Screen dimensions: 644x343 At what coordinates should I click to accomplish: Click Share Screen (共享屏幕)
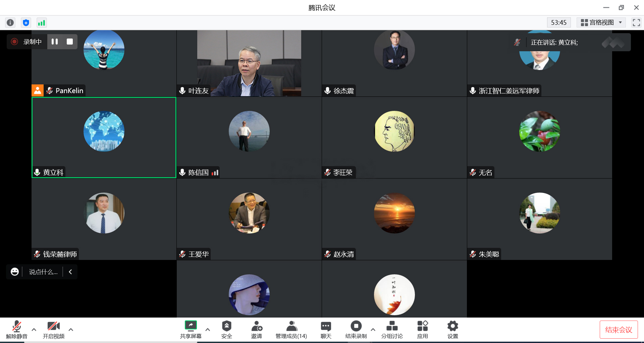click(x=191, y=329)
